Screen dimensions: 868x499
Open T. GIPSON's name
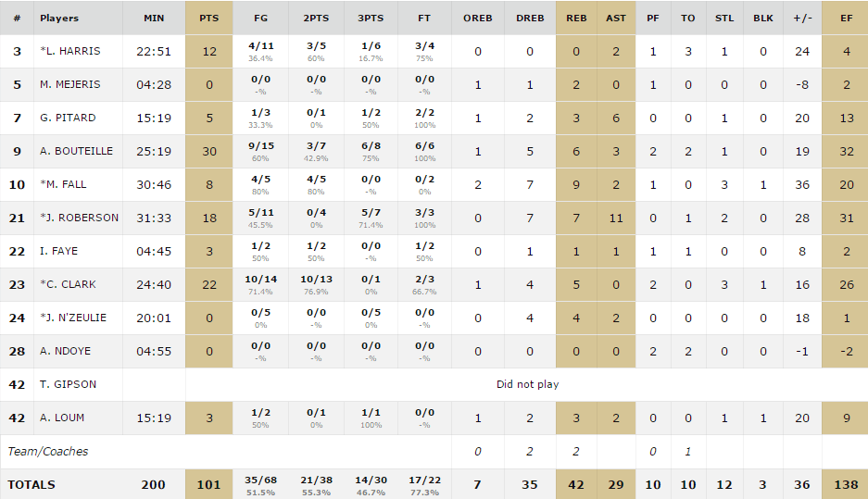(x=69, y=384)
